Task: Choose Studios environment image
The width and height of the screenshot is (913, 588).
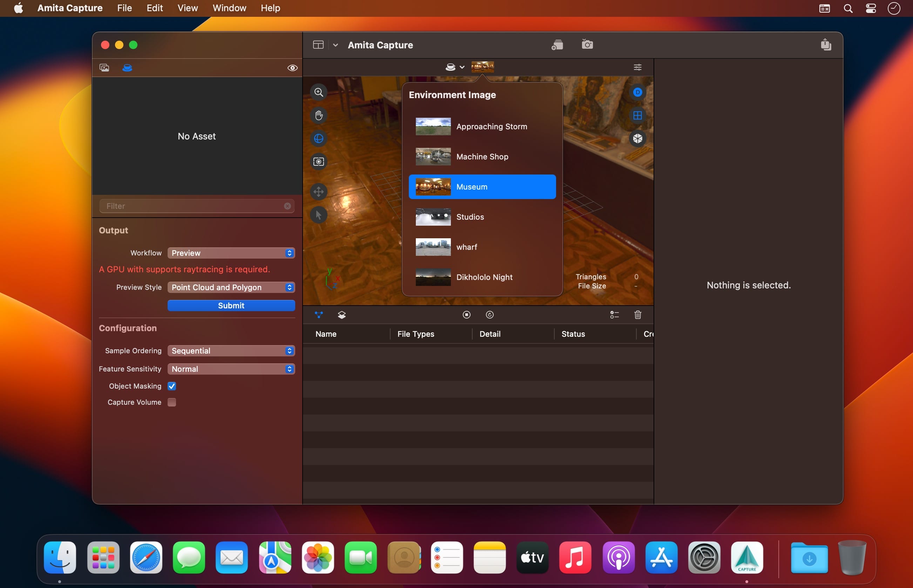Action: coord(482,217)
